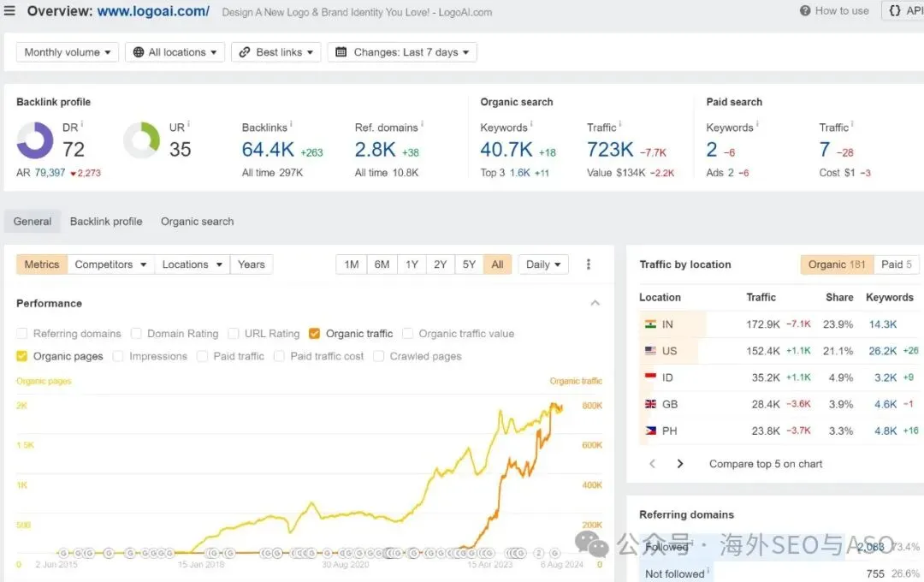Enable the Domain Rating checkbox
The height and width of the screenshot is (582, 924).
(x=136, y=334)
